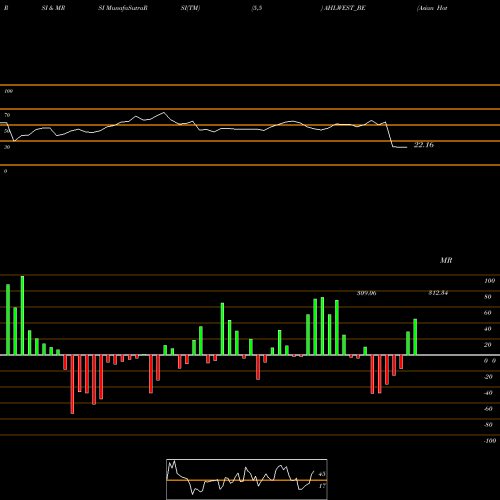Click the MR axis label '-20'
Viewport: 500px width, 500px height.
(x=488, y=377)
